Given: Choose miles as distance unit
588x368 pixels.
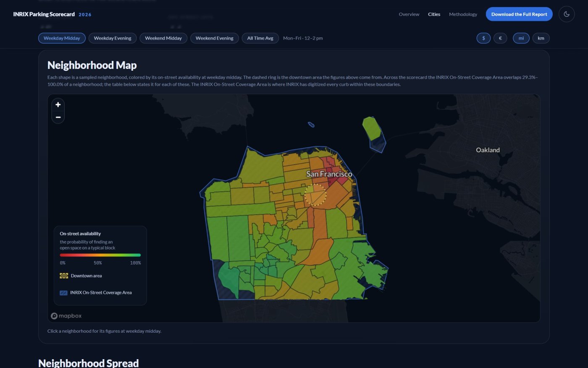Looking at the screenshot, I should [x=521, y=38].
